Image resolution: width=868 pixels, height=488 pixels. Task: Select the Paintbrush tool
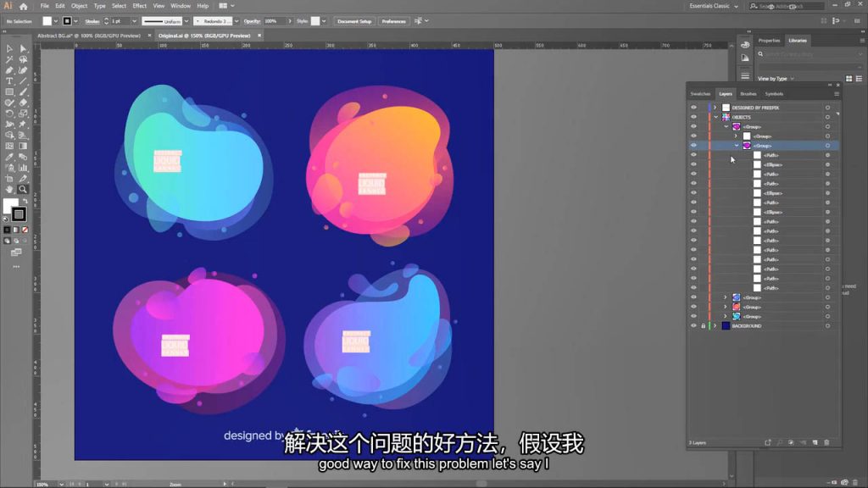[23, 91]
